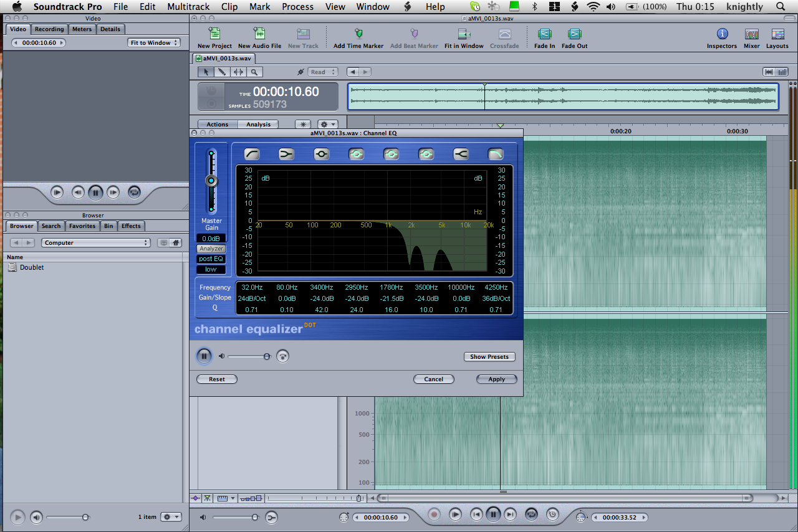Pause playback in the main transport
The width and height of the screenshot is (798, 532).
[493, 515]
